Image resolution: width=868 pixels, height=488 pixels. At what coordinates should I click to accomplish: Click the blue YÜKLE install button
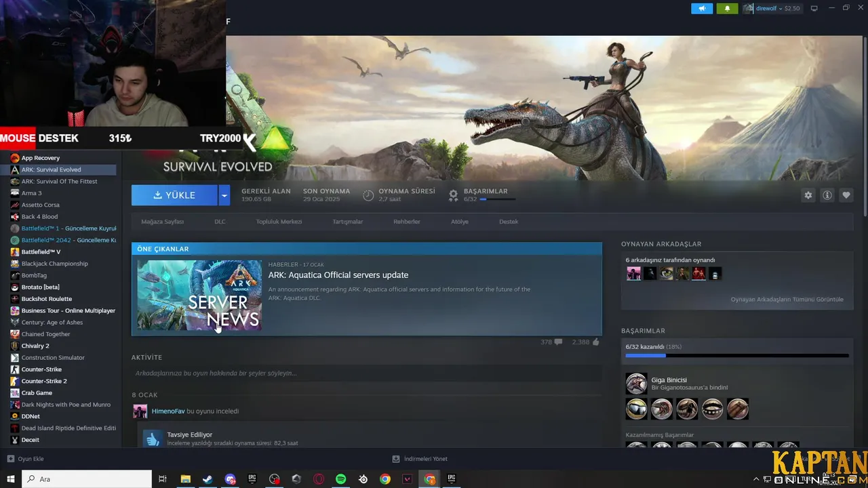(174, 195)
